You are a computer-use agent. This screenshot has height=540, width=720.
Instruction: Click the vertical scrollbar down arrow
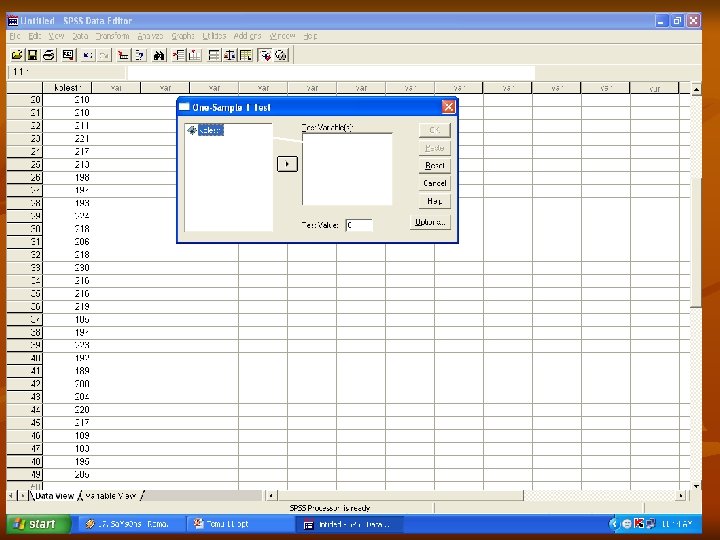pyautogui.click(x=696, y=486)
